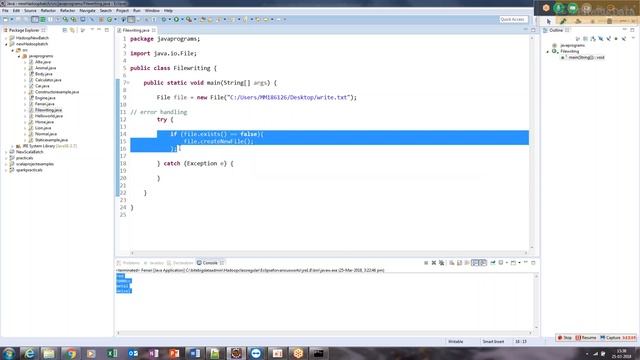
Task: Select Constructorexample.java in Package Explorer
Action: 57,92
